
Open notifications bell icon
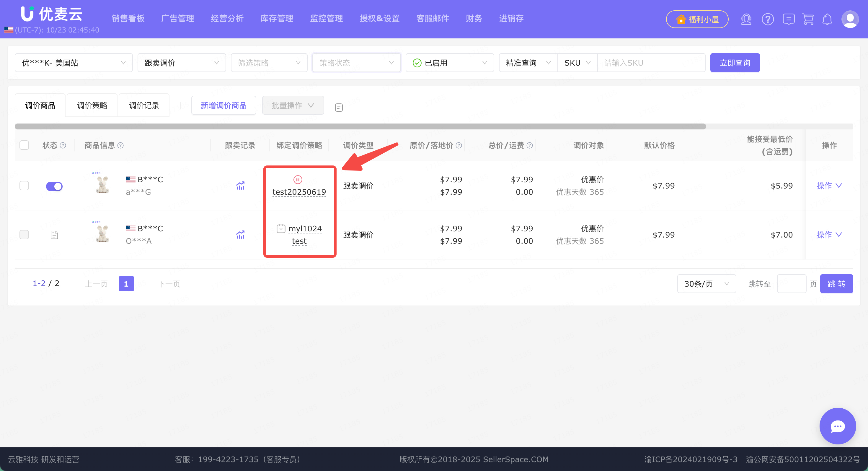point(827,19)
